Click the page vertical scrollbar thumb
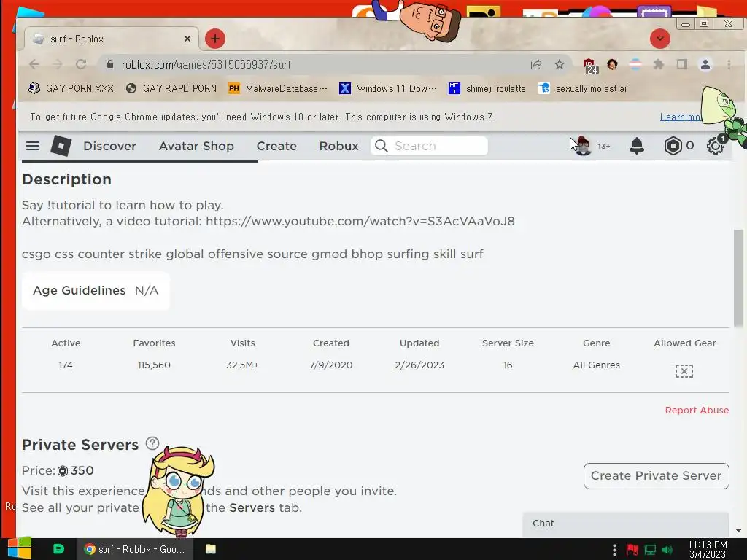 coord(738,279)
